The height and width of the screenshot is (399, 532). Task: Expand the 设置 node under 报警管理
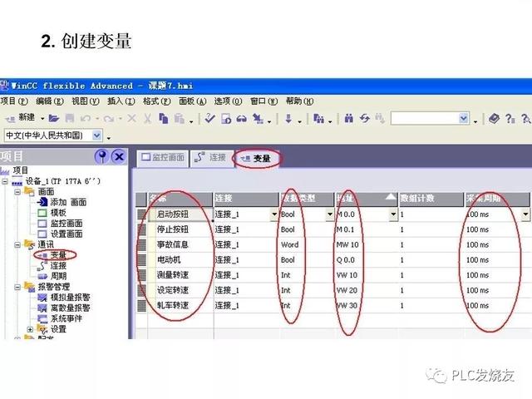pyautogui.click(x=32, y=329)
